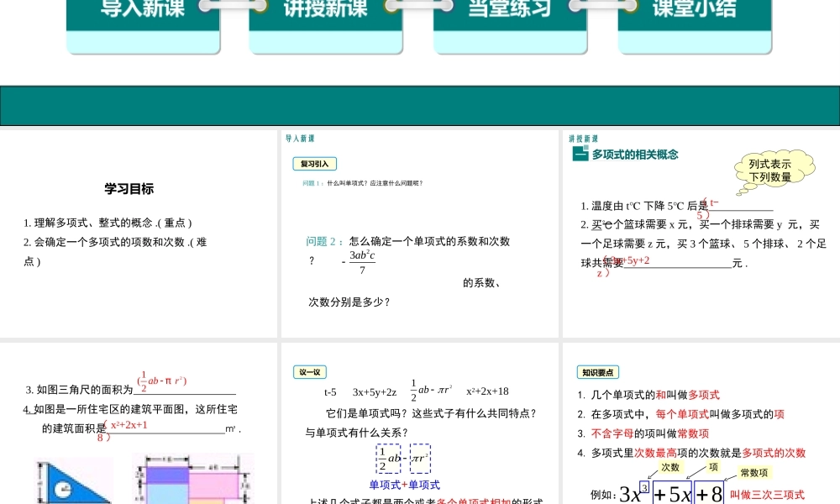Click the 常数项 callout label
This screenshot has width=840, height=504.
coord(753,472)
